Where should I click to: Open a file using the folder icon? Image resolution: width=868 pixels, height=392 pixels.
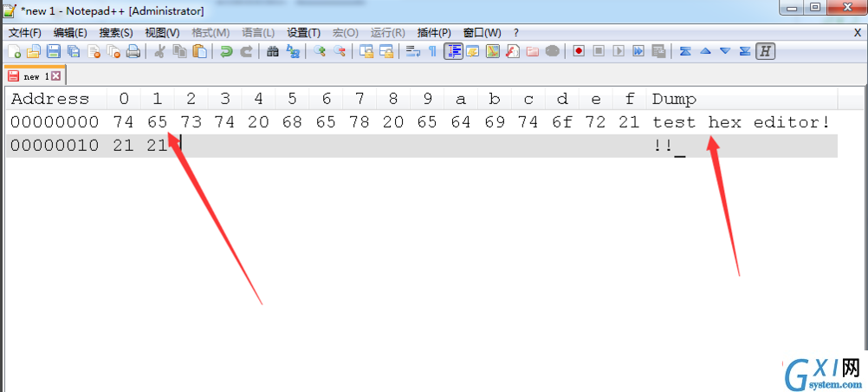click(x=33, y=51)
